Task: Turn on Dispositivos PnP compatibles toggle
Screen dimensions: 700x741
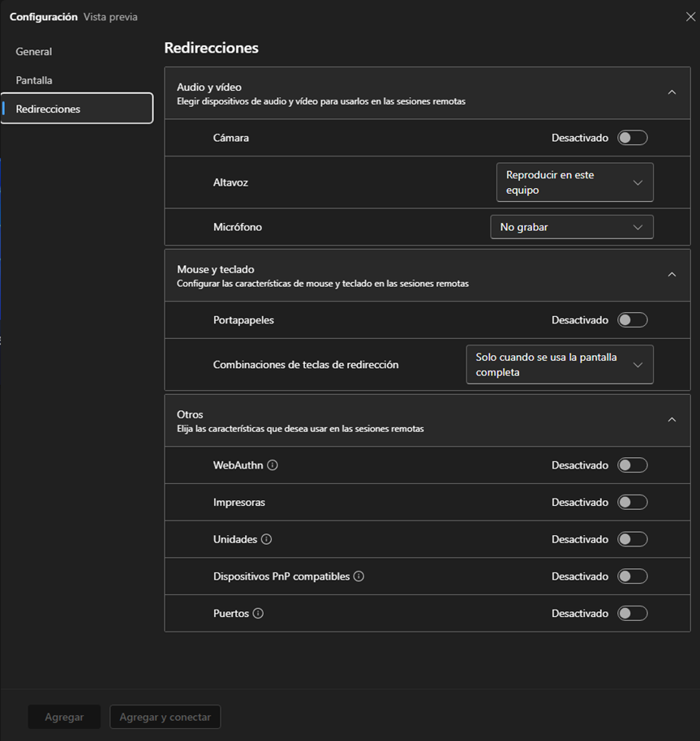Action: (632, 576)
